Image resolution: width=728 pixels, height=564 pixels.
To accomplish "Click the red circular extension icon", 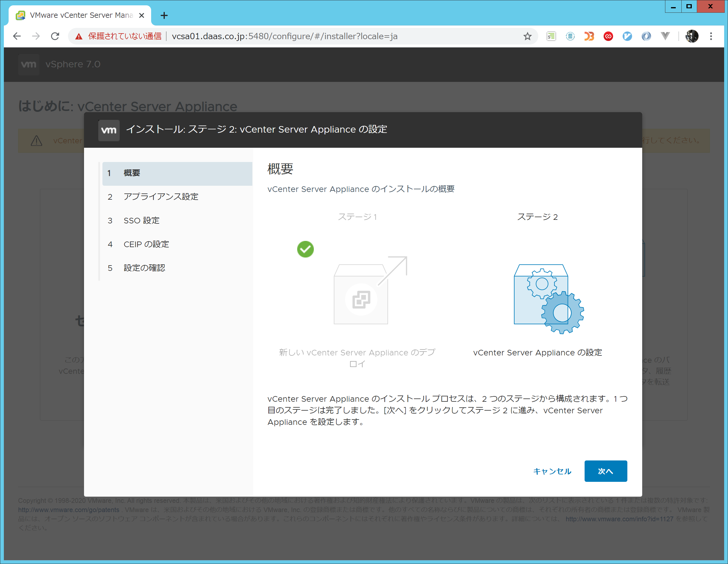I will tap(608, 36).
